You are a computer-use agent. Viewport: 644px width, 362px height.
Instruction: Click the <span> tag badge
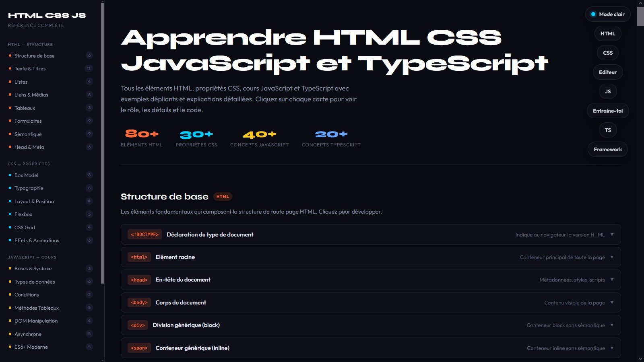point(139,348)
